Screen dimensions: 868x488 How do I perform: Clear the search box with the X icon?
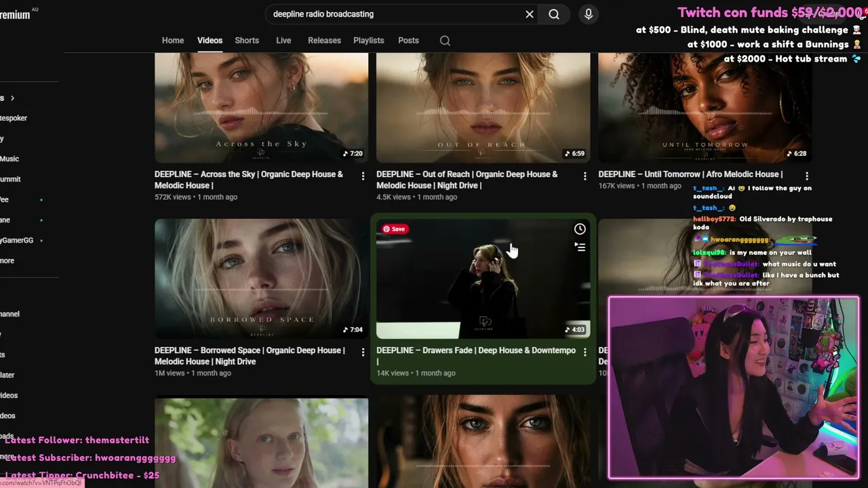tap(530, 14)
